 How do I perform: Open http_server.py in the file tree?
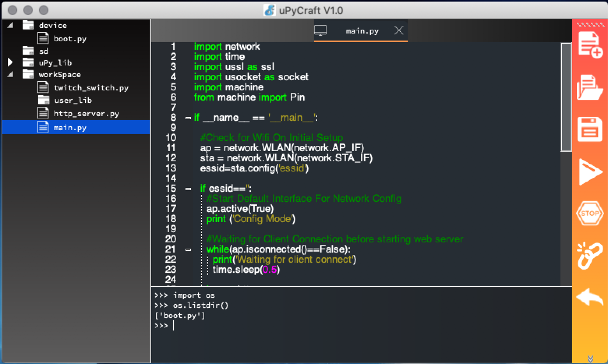click(x=87, y=113)
